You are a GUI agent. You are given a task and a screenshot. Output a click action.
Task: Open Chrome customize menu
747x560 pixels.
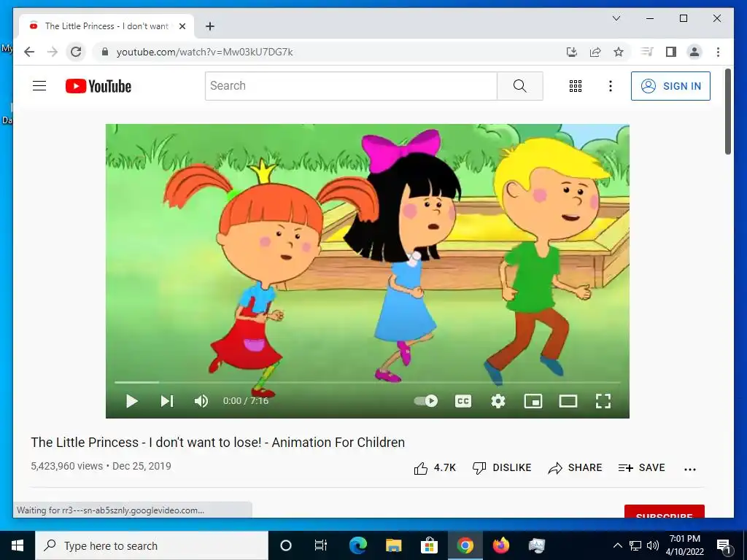[x=718, y=52]
